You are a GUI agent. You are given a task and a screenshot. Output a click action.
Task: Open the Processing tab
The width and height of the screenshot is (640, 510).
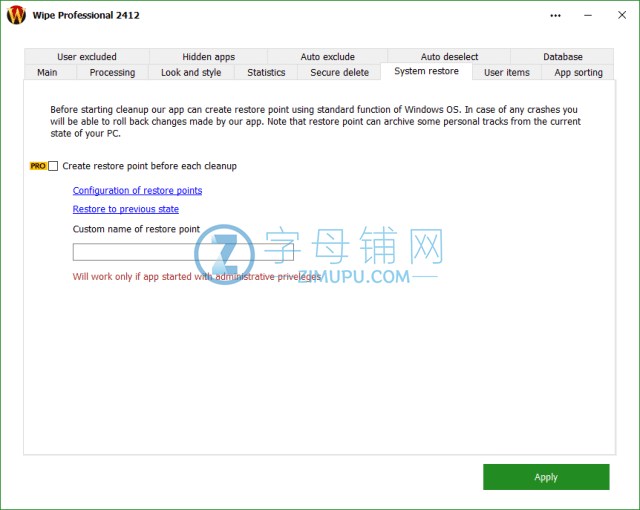(112, 73)
